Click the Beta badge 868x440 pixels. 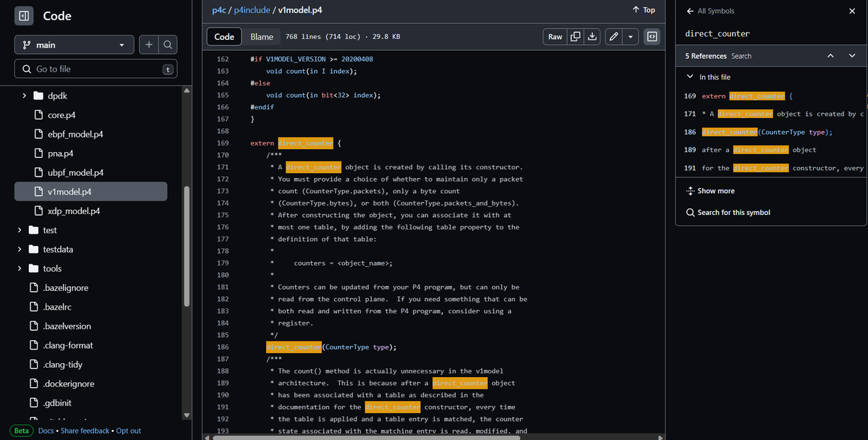[22, 431]
